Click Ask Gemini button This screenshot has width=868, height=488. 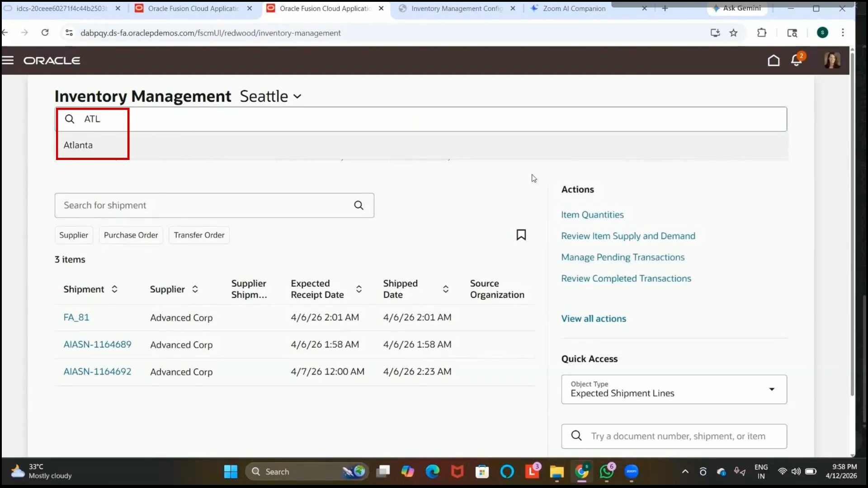[736, 8]
